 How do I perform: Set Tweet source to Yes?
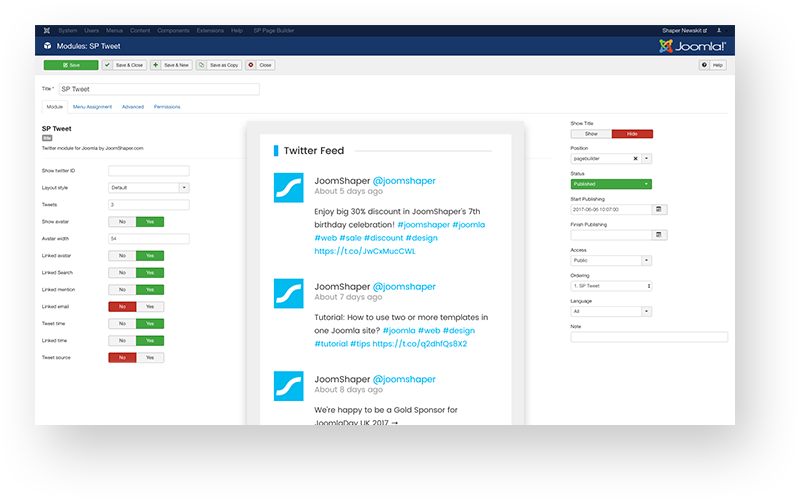tap(150, 358)
